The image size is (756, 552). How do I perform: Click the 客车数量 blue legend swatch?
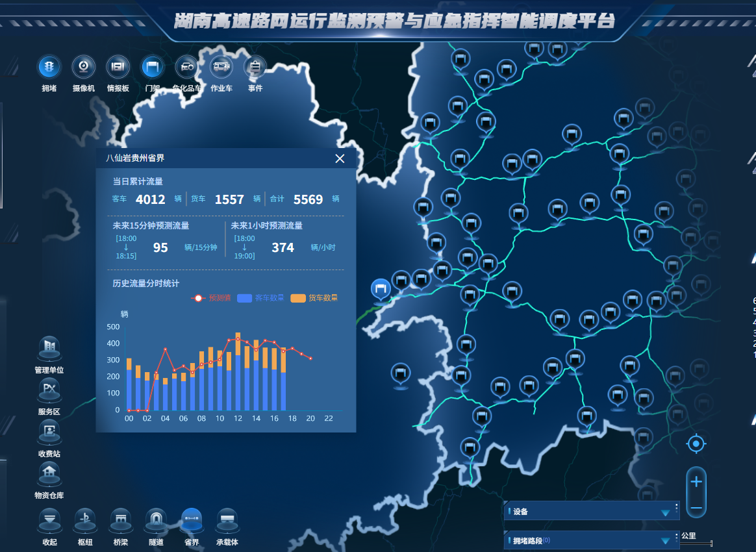[244, 298]
